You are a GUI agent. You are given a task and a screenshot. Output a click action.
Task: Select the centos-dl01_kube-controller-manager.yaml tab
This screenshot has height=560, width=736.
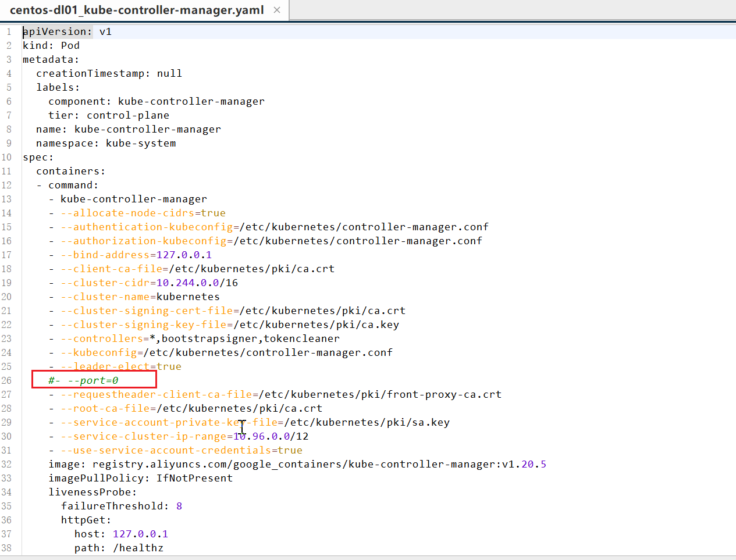pyautogui.click(x=137, y=10)
